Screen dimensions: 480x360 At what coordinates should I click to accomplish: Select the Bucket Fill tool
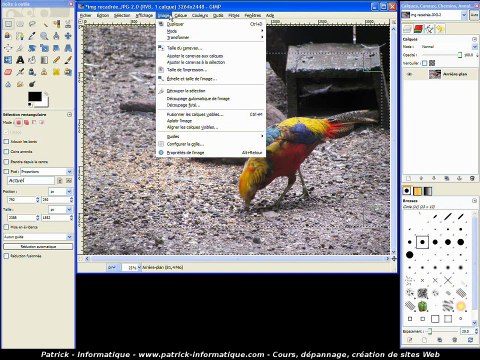pos(32,60)
